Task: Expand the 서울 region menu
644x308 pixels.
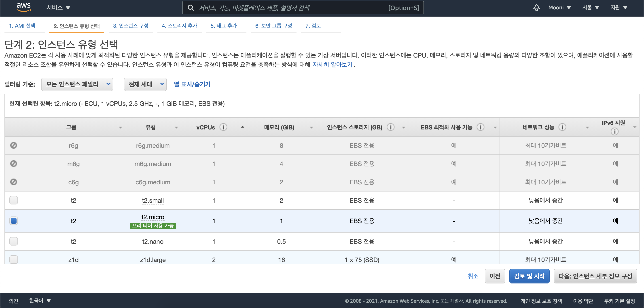Action: pyautogui.click(x=590, y=8)
